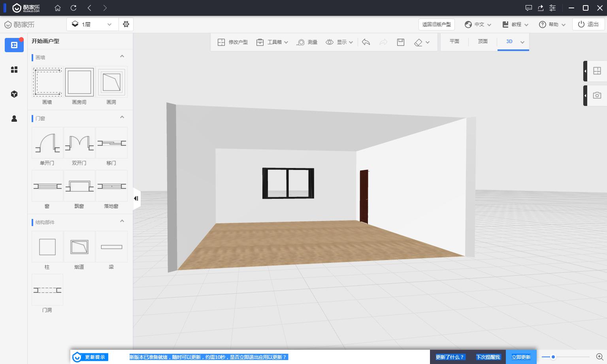Viewport: 607px width, 364px height.
Task: Click the zoom slider handle
Action: click(553, 357)
